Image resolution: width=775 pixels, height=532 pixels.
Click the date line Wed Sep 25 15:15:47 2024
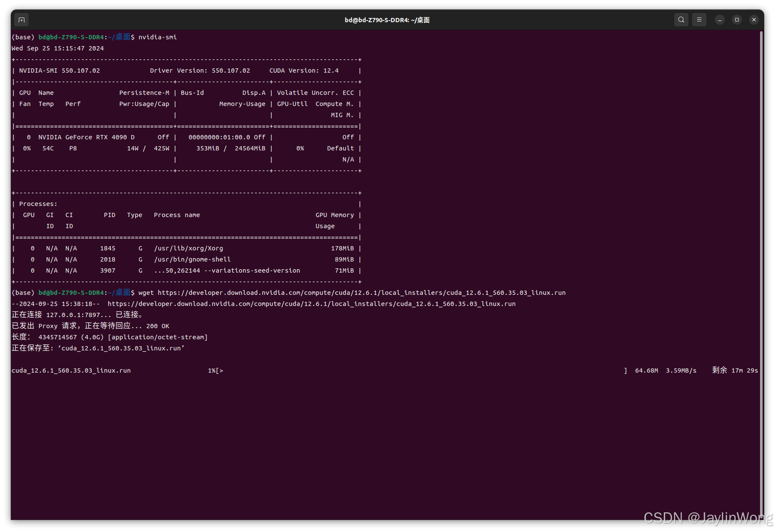tap(58, 48)
